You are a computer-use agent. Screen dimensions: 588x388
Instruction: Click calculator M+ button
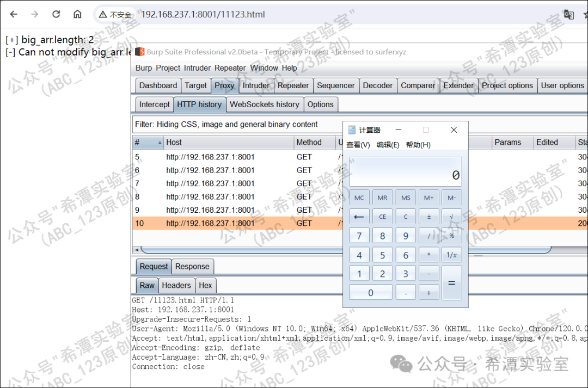428,198
